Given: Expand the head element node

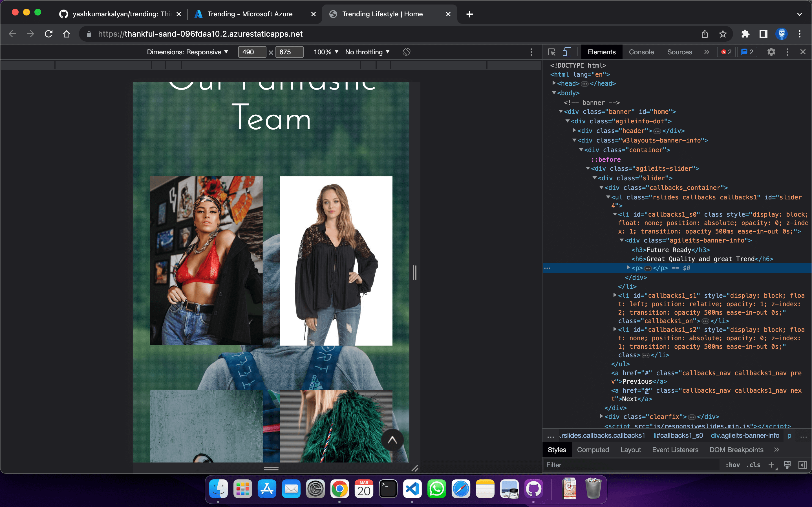Looking at the screenshot, I should coord(554,83).
